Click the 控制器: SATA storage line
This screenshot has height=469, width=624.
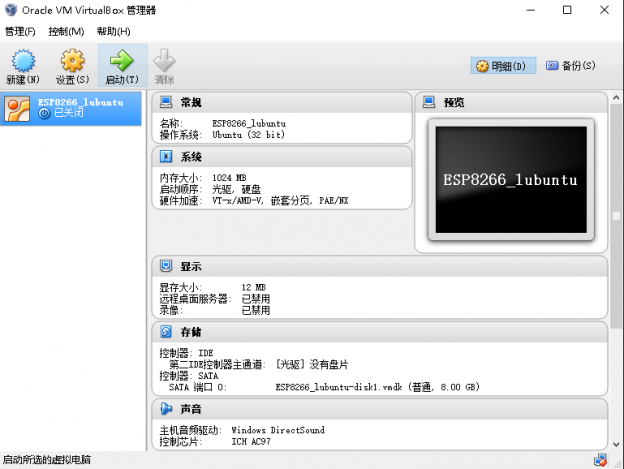click(x=189, y=376)
